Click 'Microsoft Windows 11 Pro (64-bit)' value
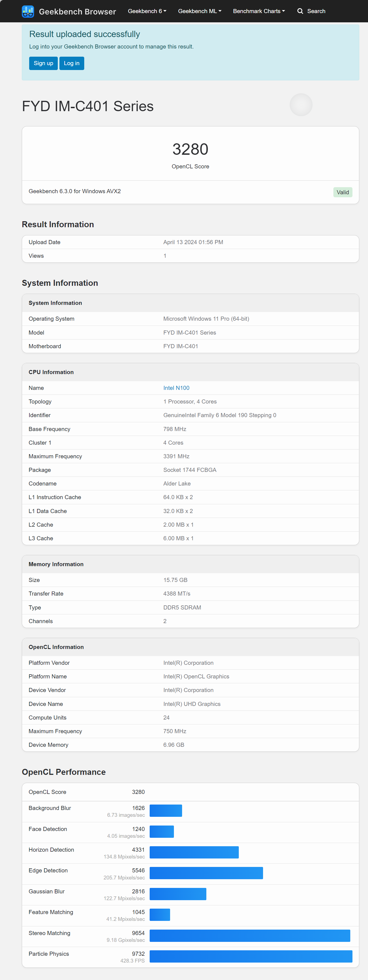 coord(206,318)
